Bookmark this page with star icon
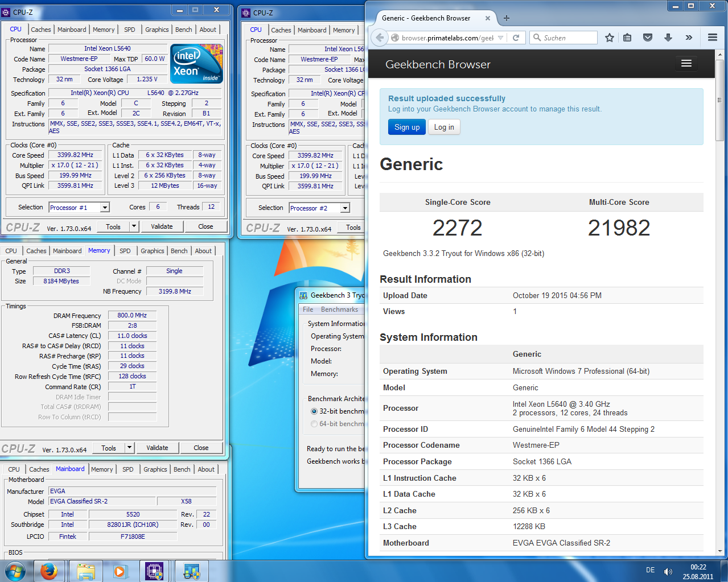Screen dimensions: 728x582 coord(609,38)
